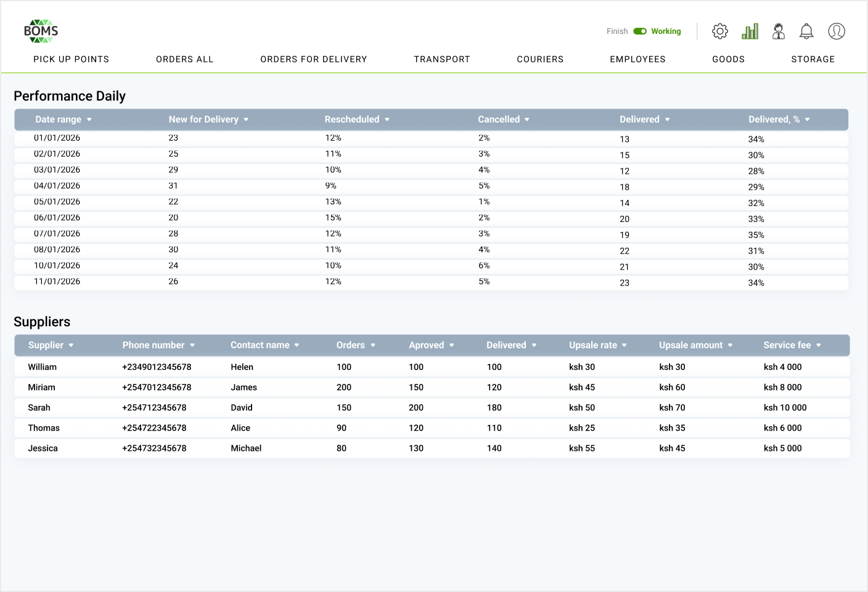Expand the Supplier column dropdown
This screenshot has height=592, width=868.
click(x=72, y=345)
